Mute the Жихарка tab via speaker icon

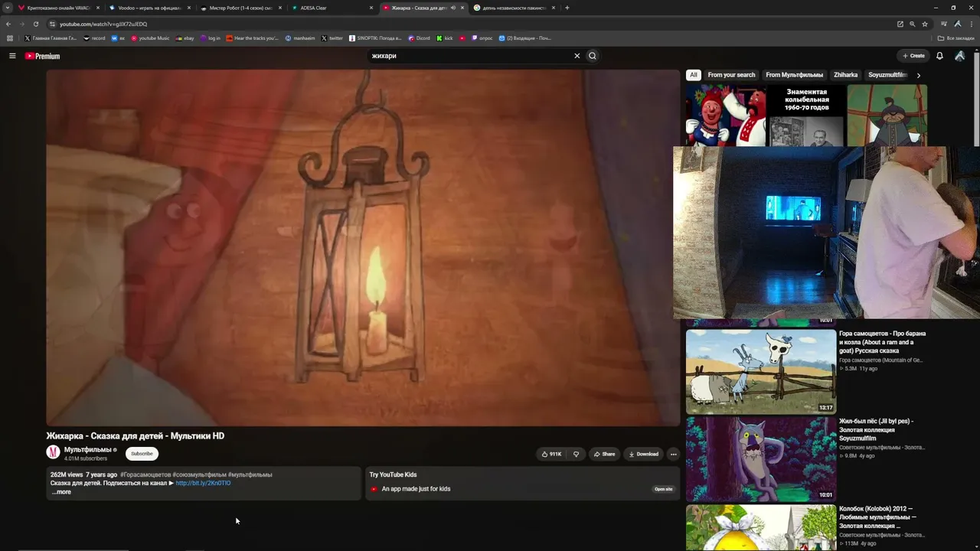pos(453,8)
